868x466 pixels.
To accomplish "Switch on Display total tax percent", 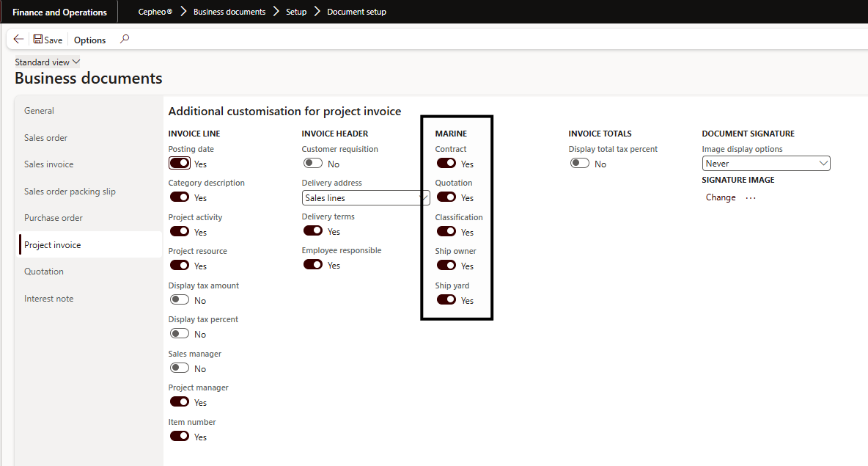I will [580, 164].
